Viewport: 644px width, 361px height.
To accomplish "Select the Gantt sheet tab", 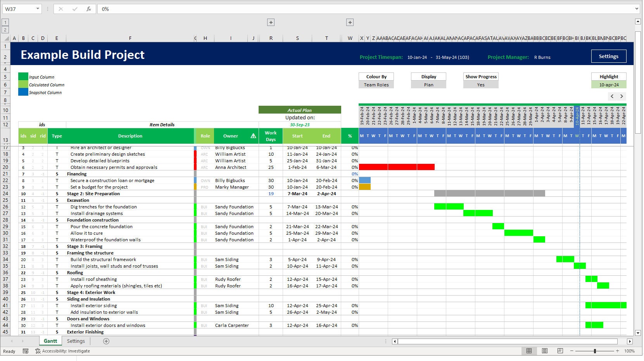I will (50, 341).
